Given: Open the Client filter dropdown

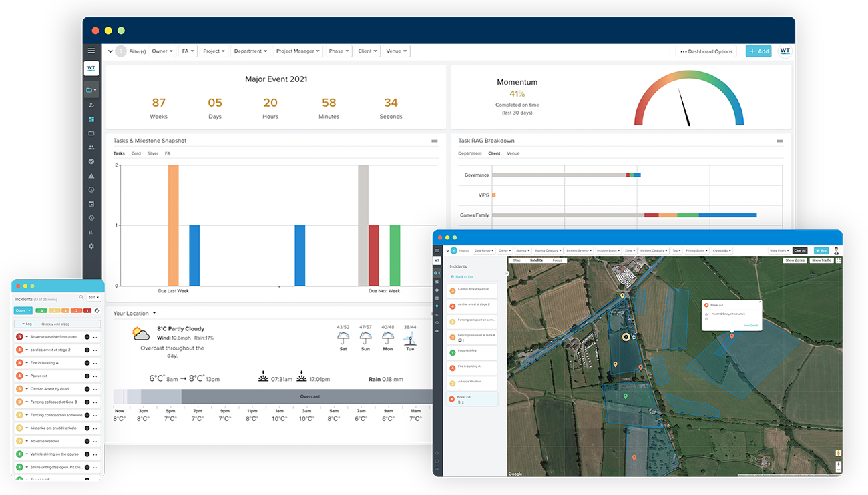Looking at the screenshot, I should pos(367,51).
